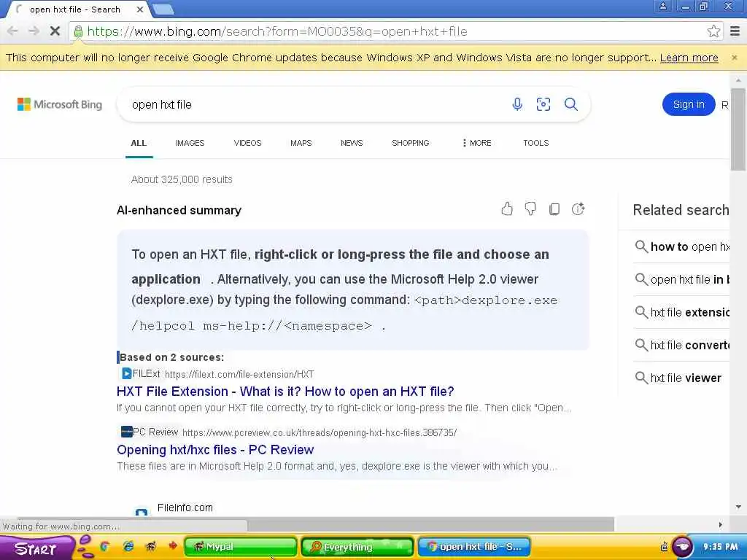
Task: Switch to the VIDEOS tab
Action: 248,143
